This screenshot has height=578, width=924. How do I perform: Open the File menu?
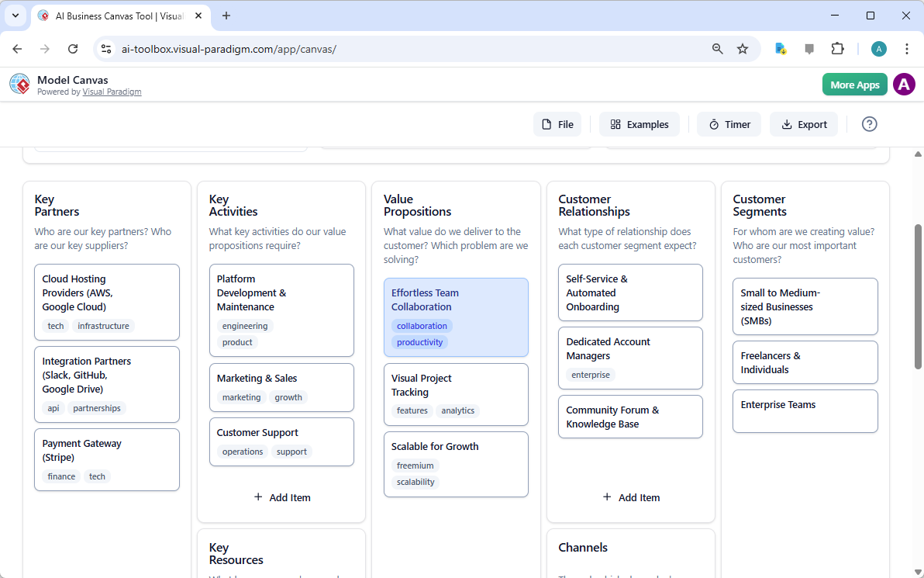tap(557, 124)
